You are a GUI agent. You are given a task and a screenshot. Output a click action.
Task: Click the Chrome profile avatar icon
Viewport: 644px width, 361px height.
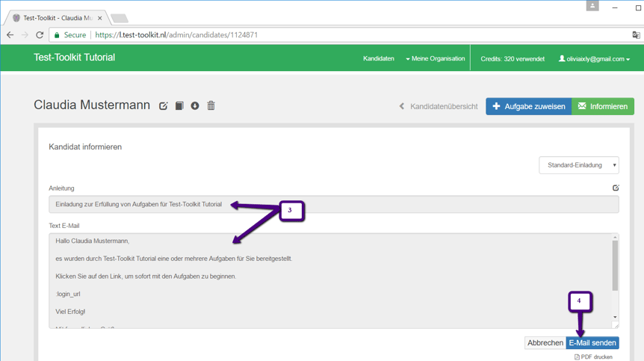592,6
